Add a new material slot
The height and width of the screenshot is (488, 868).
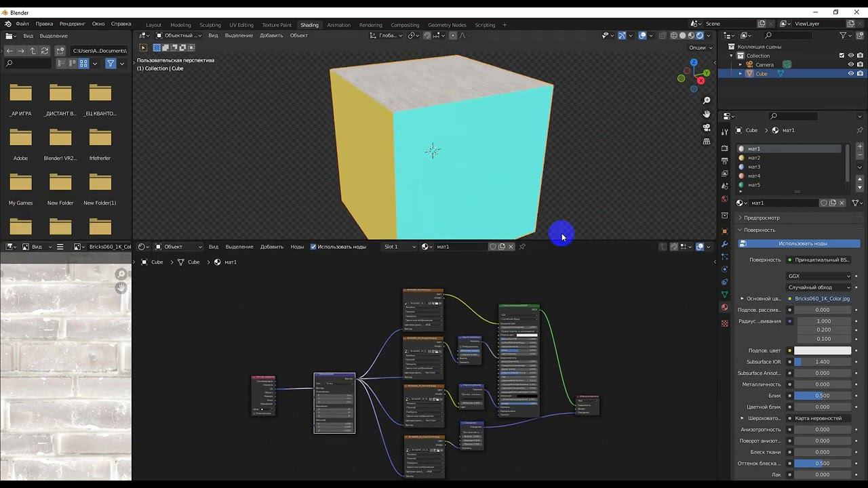860,146
